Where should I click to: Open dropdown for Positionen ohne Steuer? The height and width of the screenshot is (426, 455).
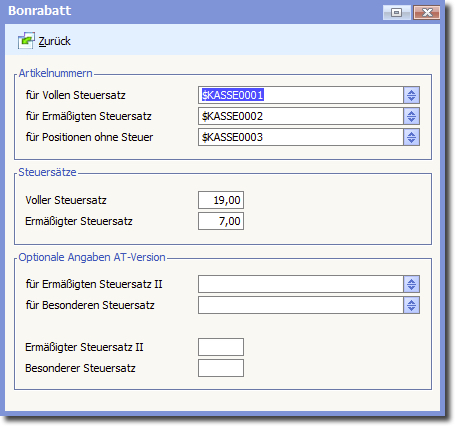tap(411, 137)
